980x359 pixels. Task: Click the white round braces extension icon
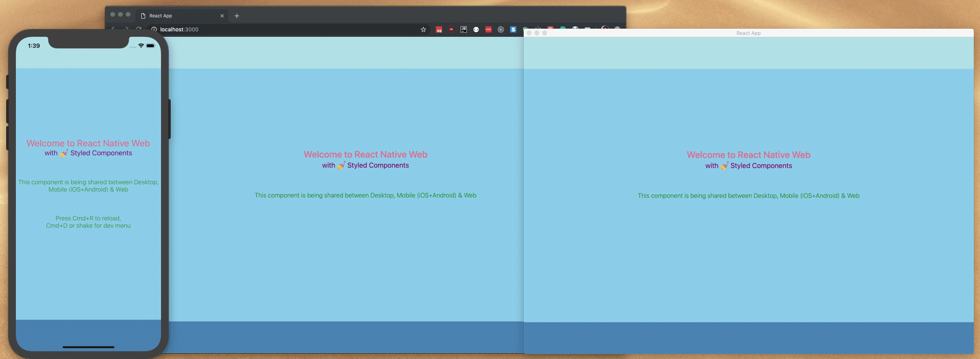[476, 29]
